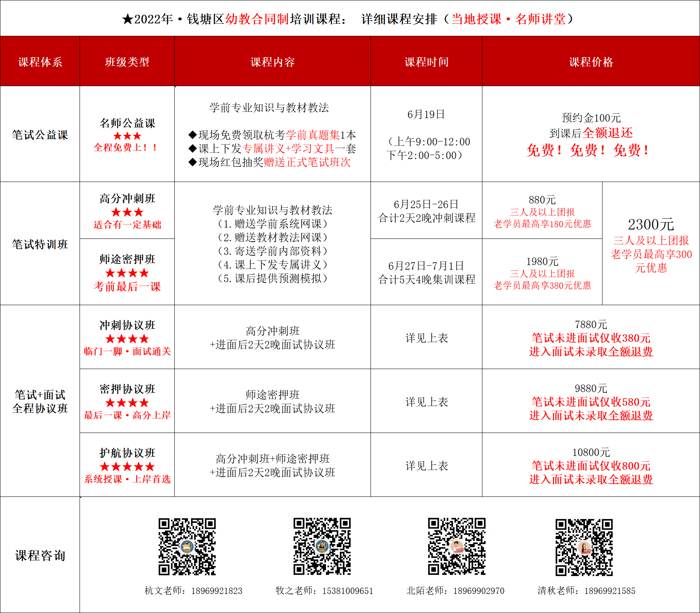Click the four stars under 师途密押班

127,273
